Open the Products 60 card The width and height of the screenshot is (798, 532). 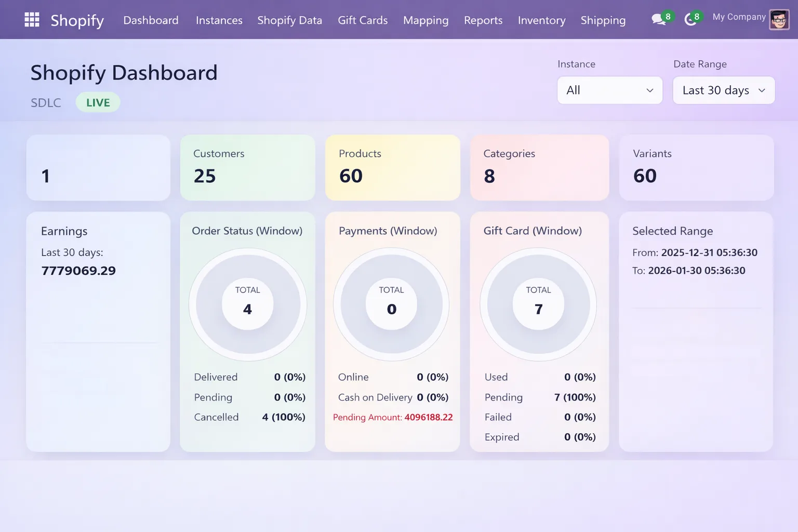click(x=392, y=167)
